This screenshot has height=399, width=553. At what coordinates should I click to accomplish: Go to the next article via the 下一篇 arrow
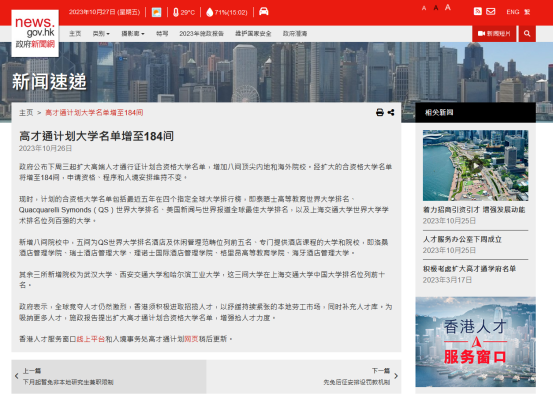(396, 376)
